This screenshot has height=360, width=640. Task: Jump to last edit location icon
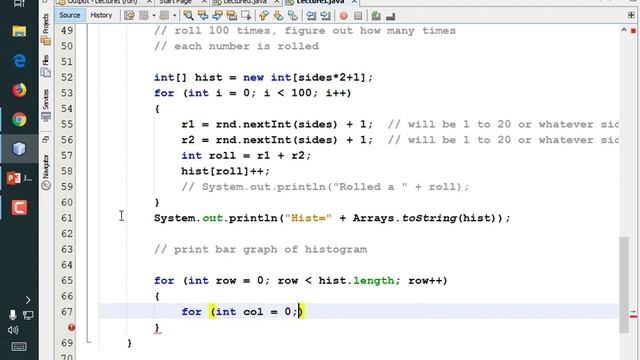pyautogui.click(x=129, y=16)
